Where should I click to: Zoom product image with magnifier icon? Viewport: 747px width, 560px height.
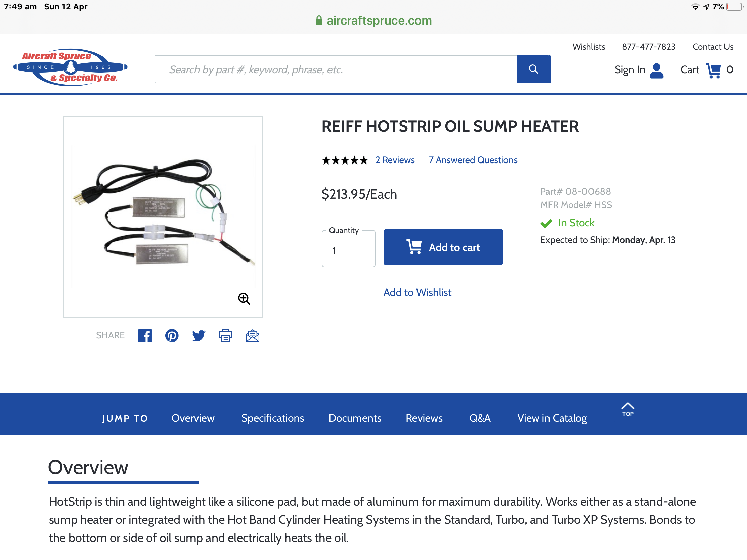(244, 299)
